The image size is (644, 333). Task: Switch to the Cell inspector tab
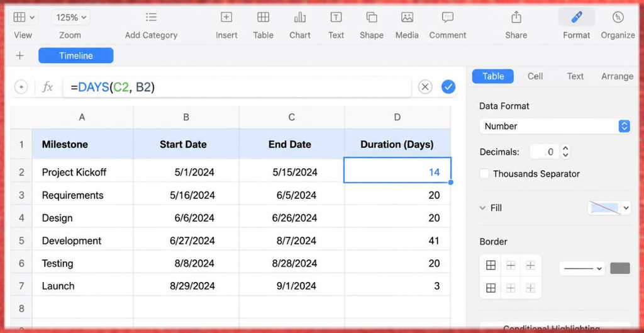tap(535, 76)
